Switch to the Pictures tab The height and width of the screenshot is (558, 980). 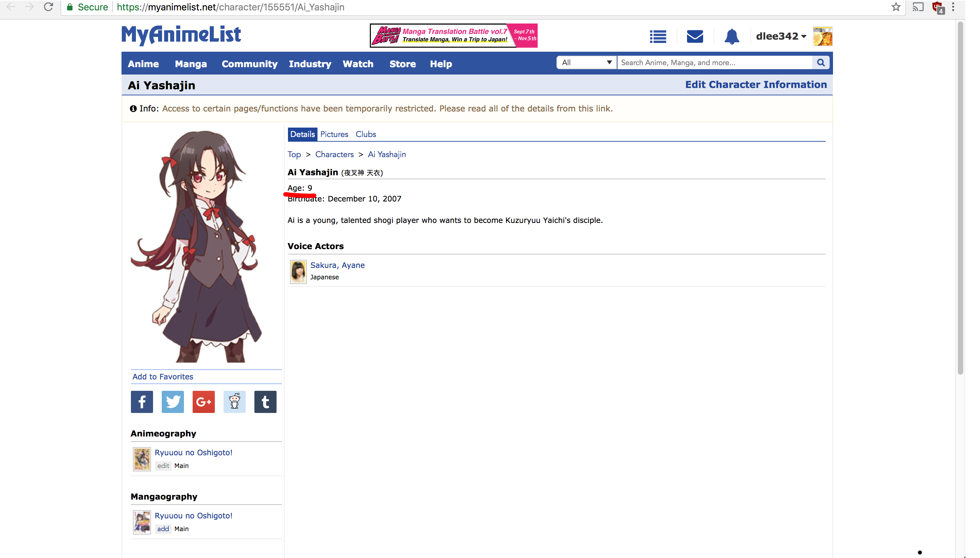pyautogui.click(x=334, y=134)
